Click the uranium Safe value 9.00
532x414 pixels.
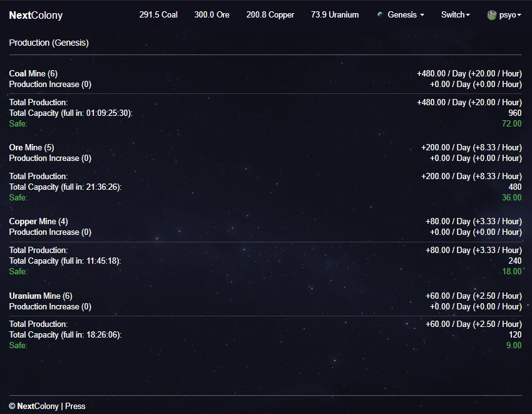[513, 346]
